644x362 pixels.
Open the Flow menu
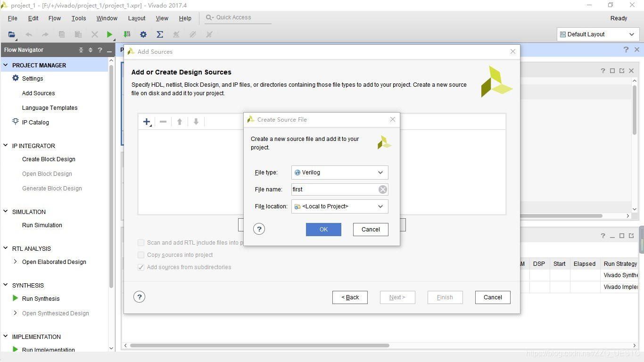point(55,18)
